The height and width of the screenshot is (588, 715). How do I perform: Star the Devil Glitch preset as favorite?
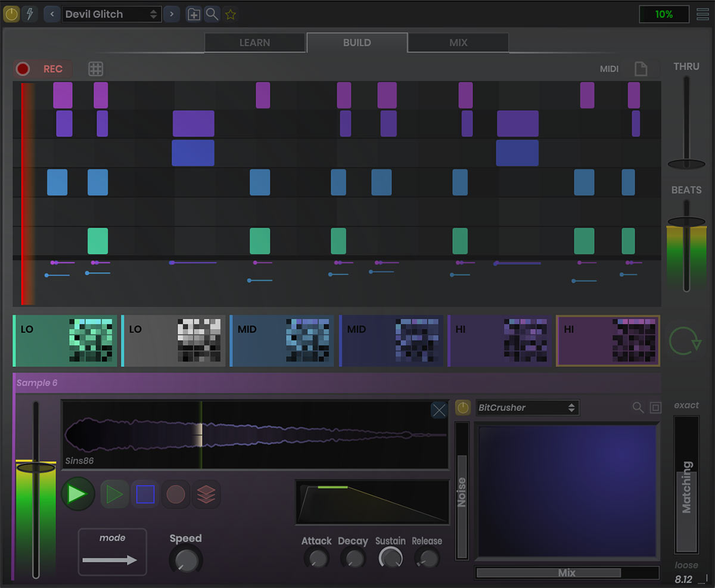click(x=231, y=14)
